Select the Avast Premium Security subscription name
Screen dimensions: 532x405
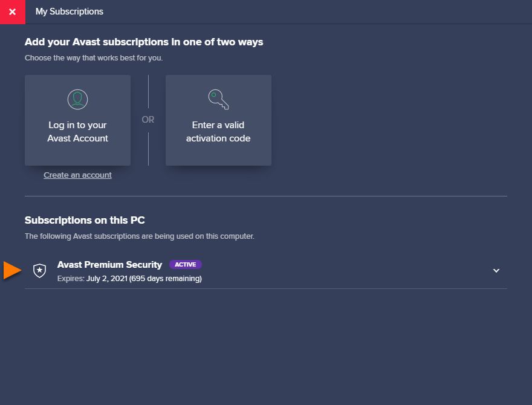click(109, 265)
